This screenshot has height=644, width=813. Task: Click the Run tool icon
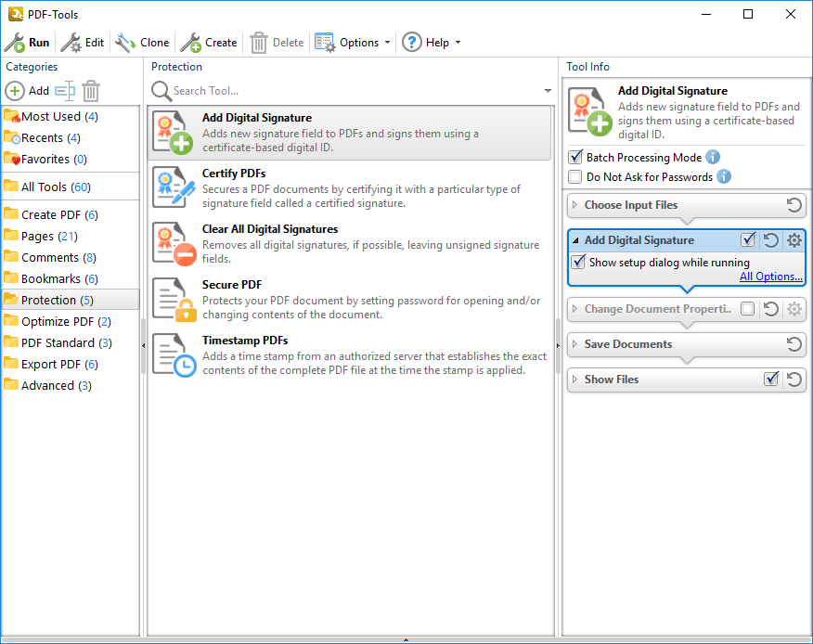pyautogui.click(x=15, y=43)
